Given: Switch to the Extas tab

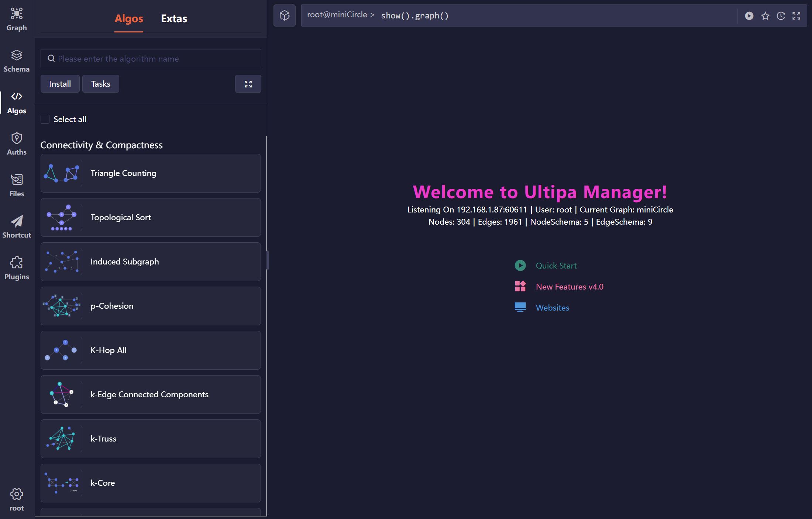Looking at the screenshot, I should tap(174, 18).
